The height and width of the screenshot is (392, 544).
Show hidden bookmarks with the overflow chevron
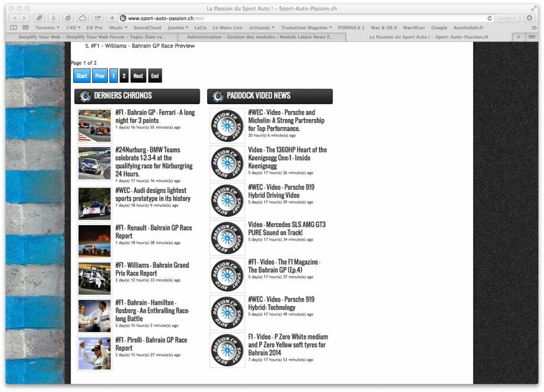(533, 28)
